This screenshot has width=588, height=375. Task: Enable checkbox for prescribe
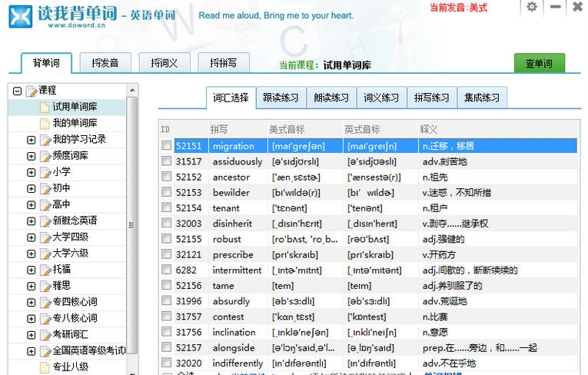(x=166, y=254)
